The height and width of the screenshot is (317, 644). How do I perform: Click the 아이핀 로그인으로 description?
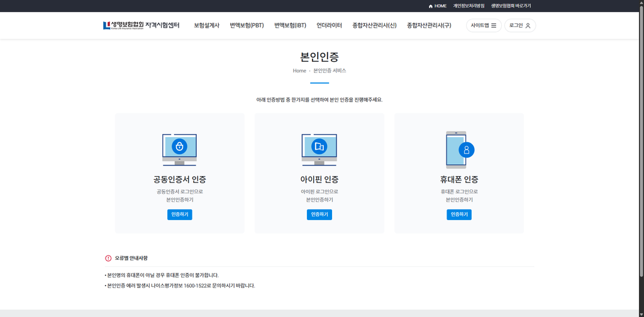click(x=319, y=196)
